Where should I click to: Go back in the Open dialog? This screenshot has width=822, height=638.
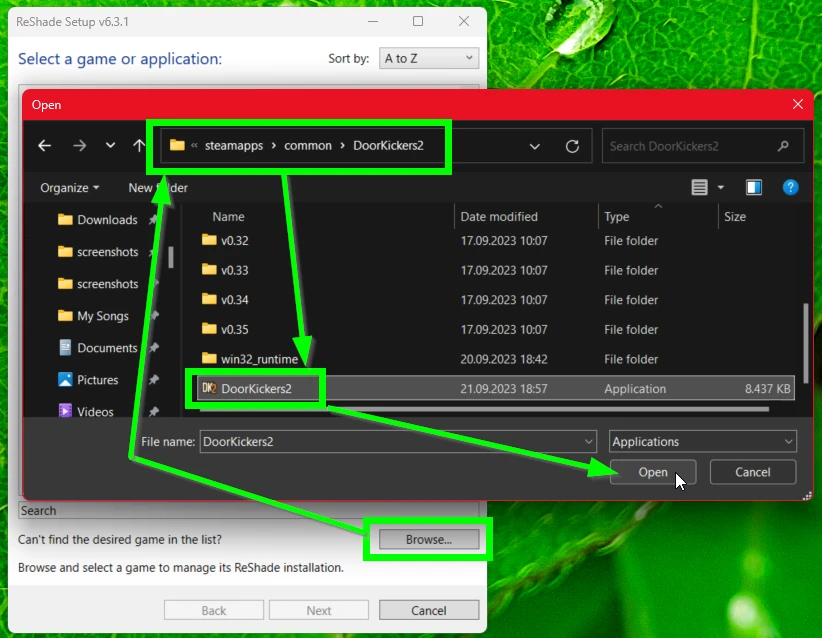point(45,146)
